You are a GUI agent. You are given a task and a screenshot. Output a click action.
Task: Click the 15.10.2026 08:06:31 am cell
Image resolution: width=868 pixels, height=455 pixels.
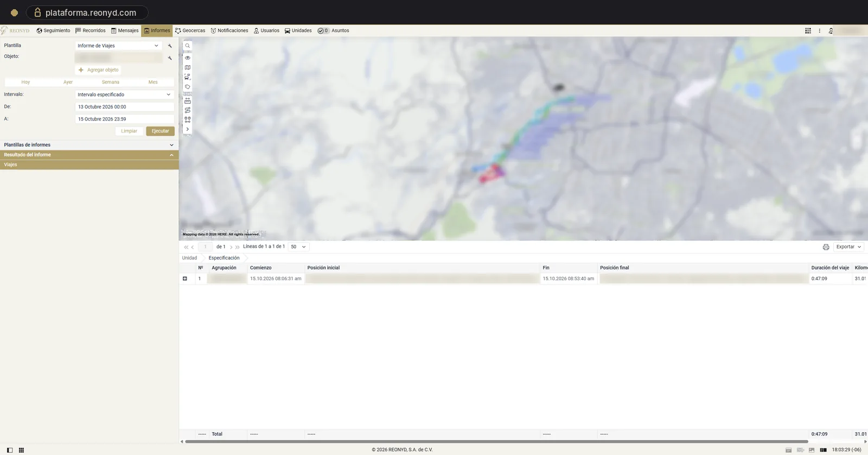click(276, 279)
